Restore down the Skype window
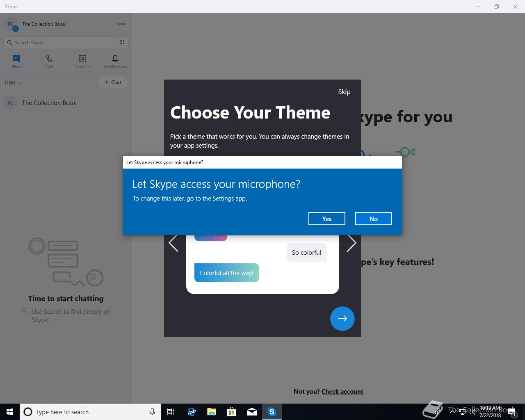 pos(497,7)
